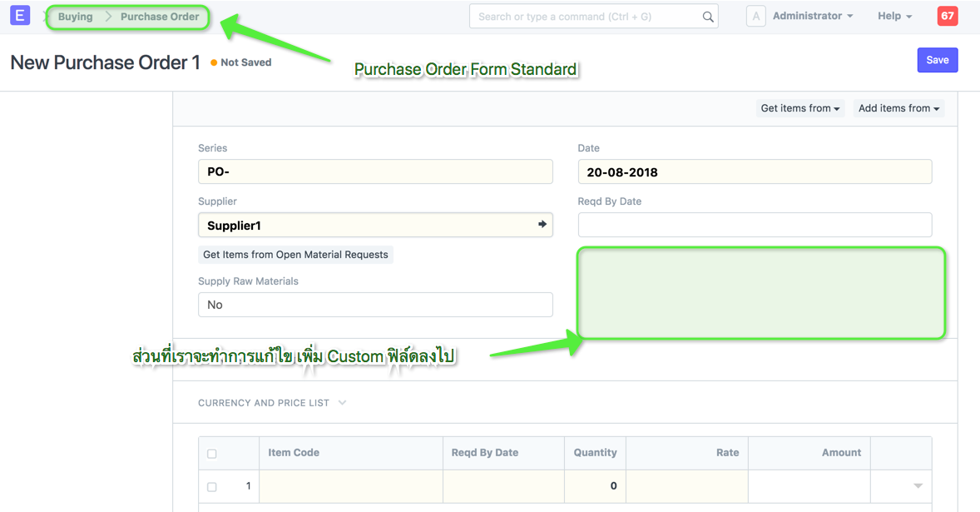The image size is (980, 512).
Task: Open the Administrator account dropdown
Action: (811, 15)
